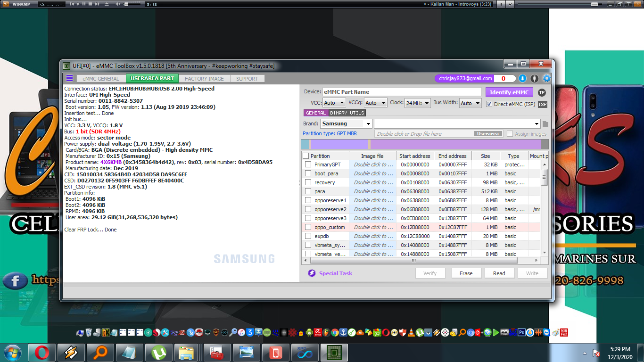644x362 pixels.
Task: Select the USERAREA PART tab
Action: click(x=152, y=78)
